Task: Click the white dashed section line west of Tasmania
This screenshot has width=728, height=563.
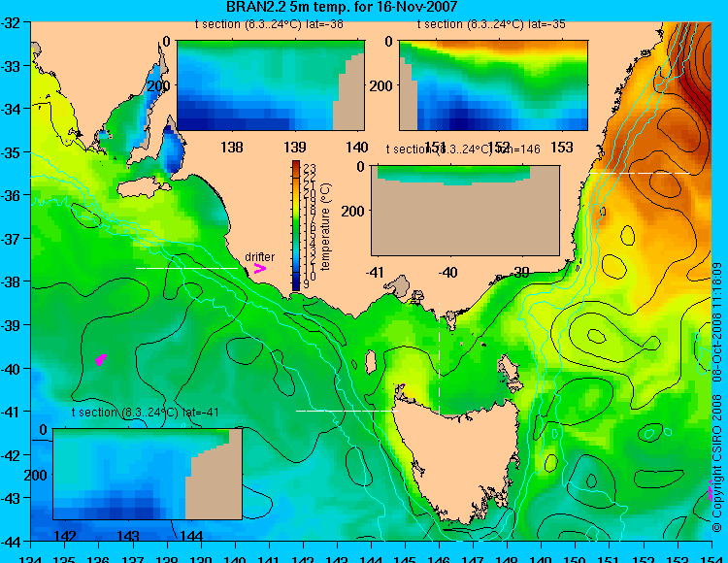Action: point(347,411)
